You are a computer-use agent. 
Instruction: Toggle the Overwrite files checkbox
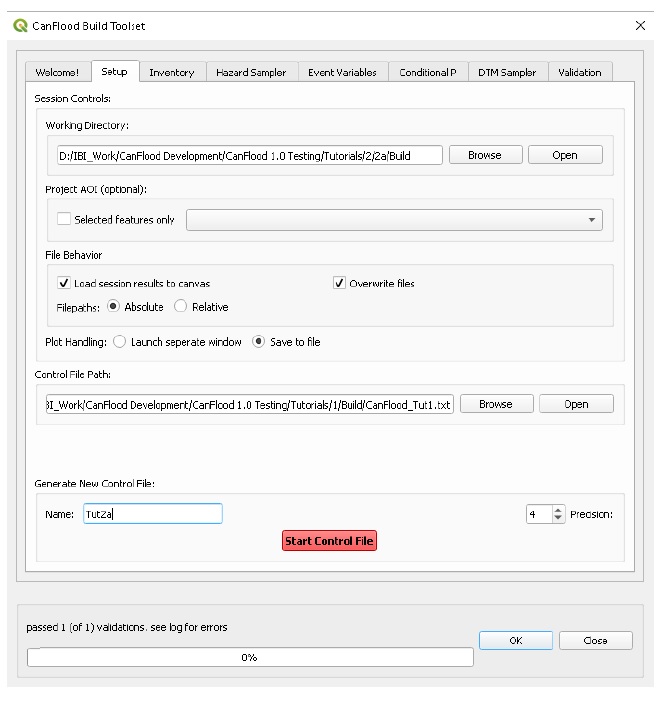[x=339, y=283]
